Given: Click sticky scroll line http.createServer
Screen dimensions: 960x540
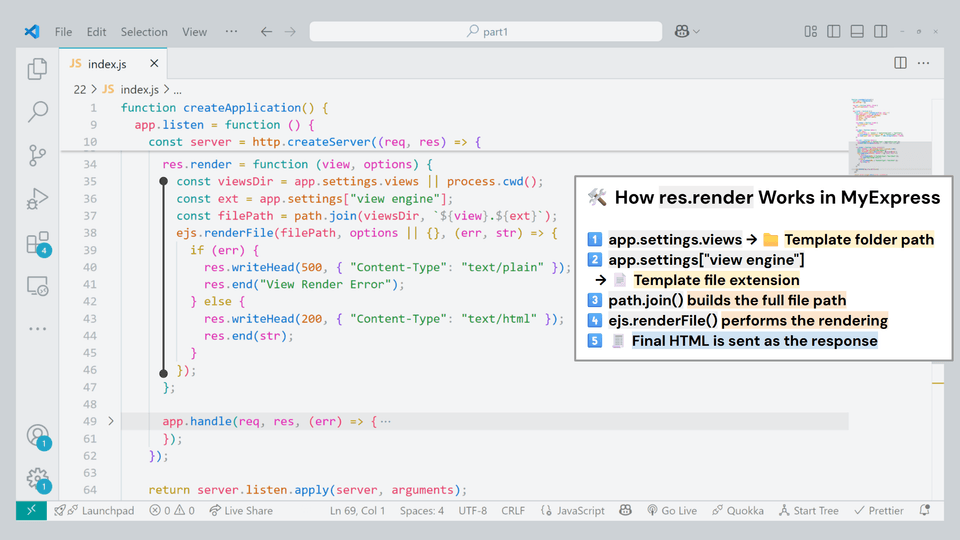Looking at the screenshot, I should tap(315, 142).
